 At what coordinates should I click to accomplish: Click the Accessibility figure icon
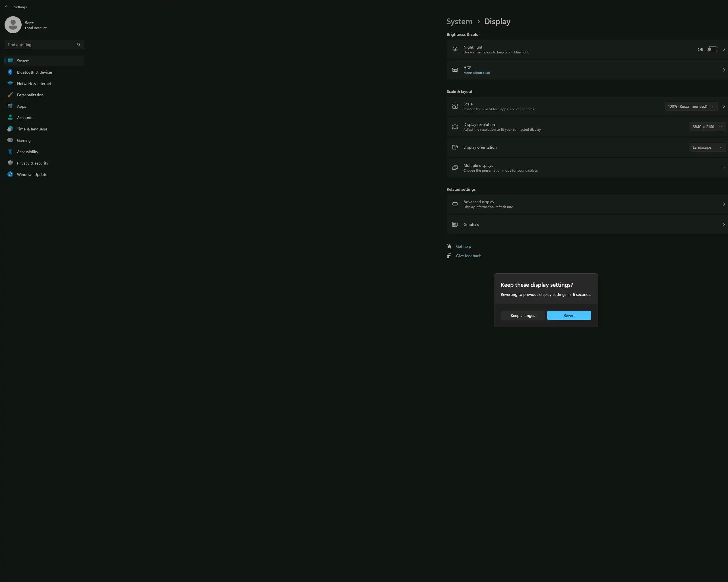point(10,152)
